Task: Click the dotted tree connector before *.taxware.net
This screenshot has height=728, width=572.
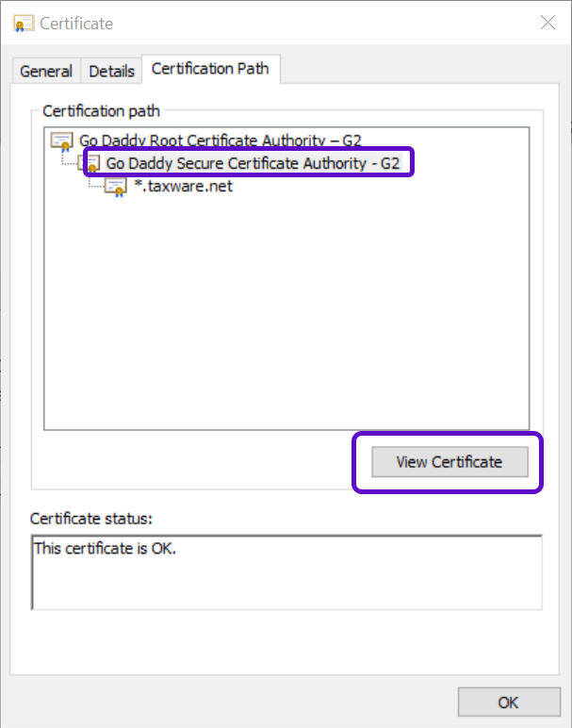Action: pos(95,187)
